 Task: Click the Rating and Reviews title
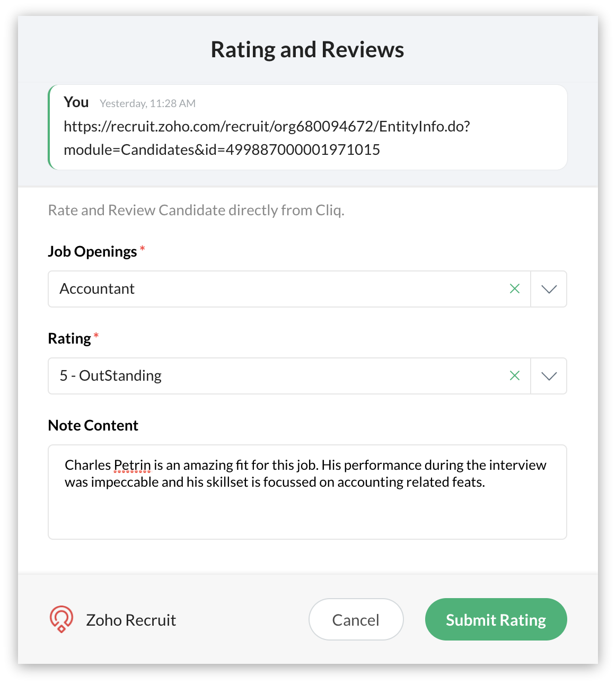(x=307, y=50)
